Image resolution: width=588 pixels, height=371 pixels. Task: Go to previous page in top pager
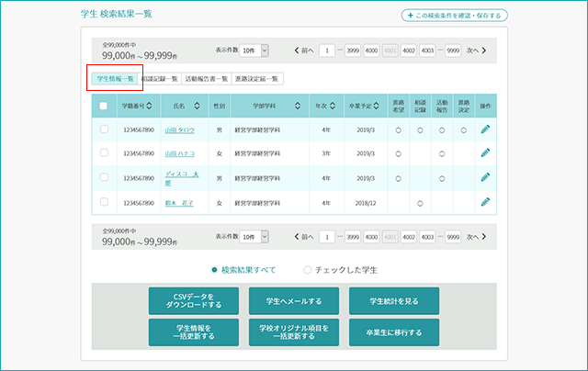click(304, 51)
